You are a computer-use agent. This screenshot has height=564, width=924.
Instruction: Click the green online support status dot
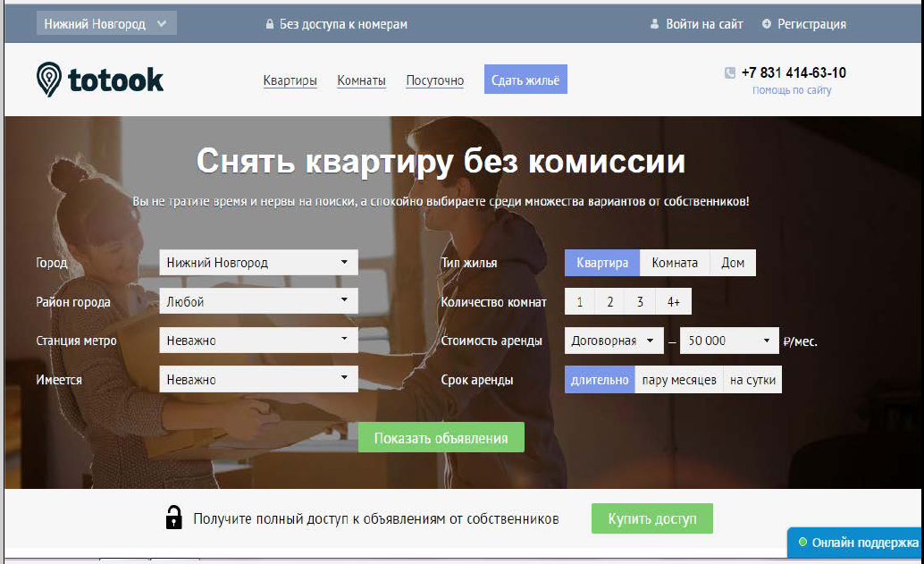pyautogui.click(x=802, y=543)
